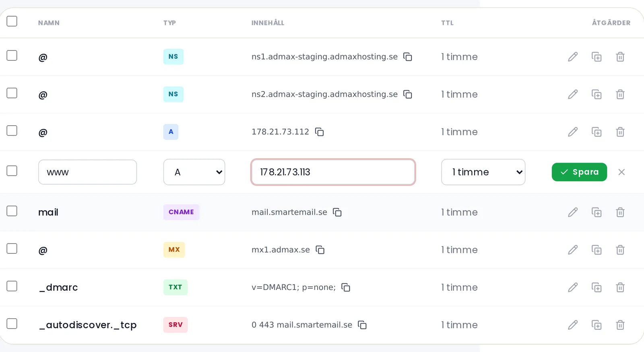This screenshot has width=644, height=352.
Task: Delete the mail CNAME record
Action: pyautogui.click(x=620, y=212)
